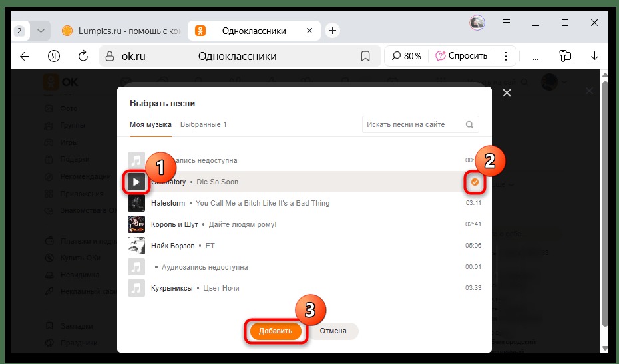Viewport: 619px width, 364px height.
Task: Reload the ok.ru page
Action: pos(83,56)
